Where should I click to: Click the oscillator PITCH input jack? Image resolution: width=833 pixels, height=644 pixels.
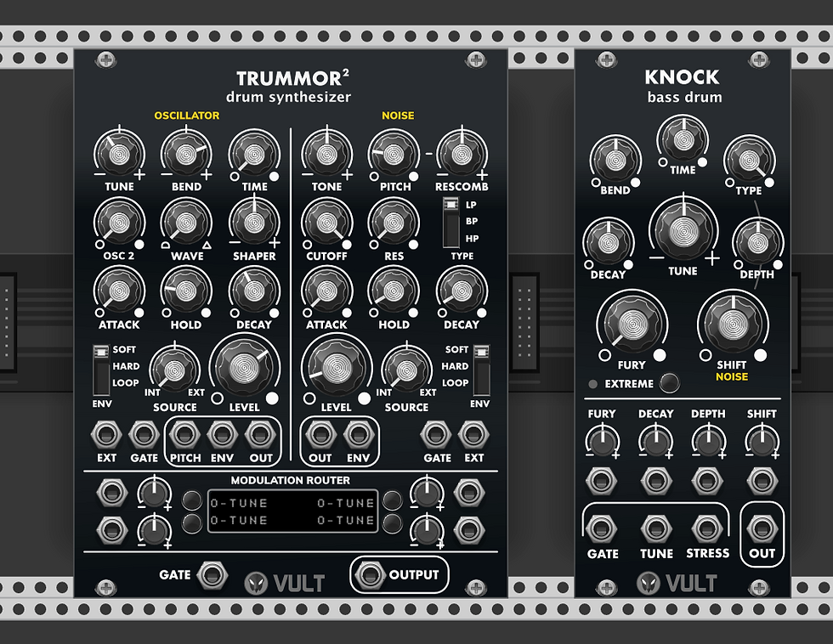tap(184, 435)
